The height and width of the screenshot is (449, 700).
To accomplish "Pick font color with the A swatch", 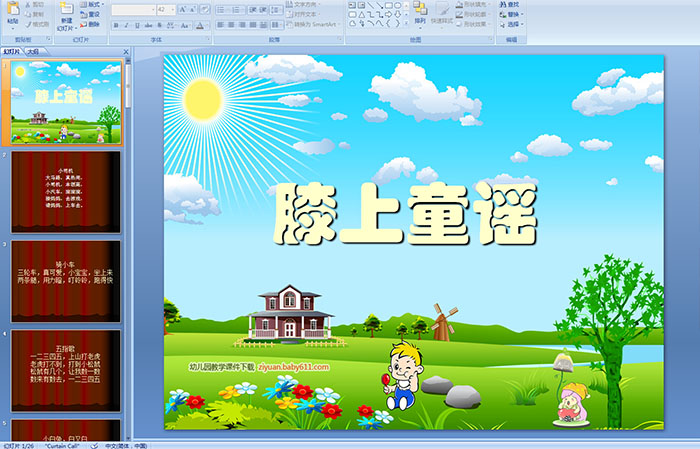I will coord(200,25).
